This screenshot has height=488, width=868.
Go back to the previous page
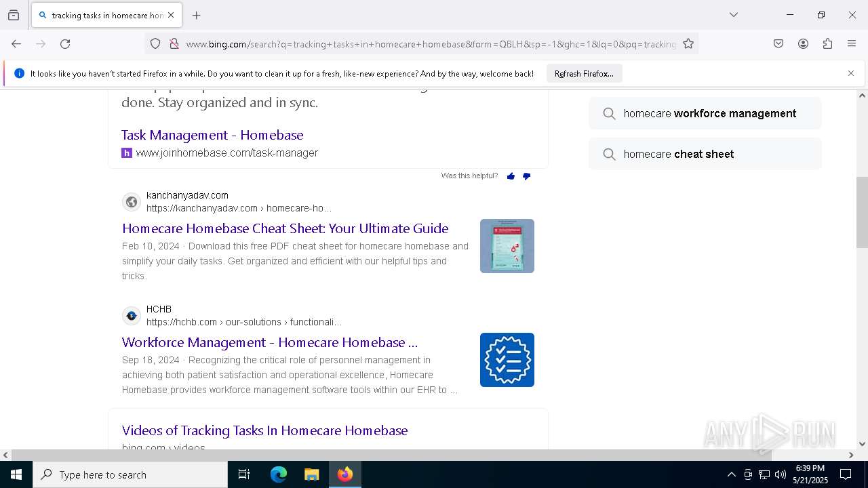click(x=16, y=44)
